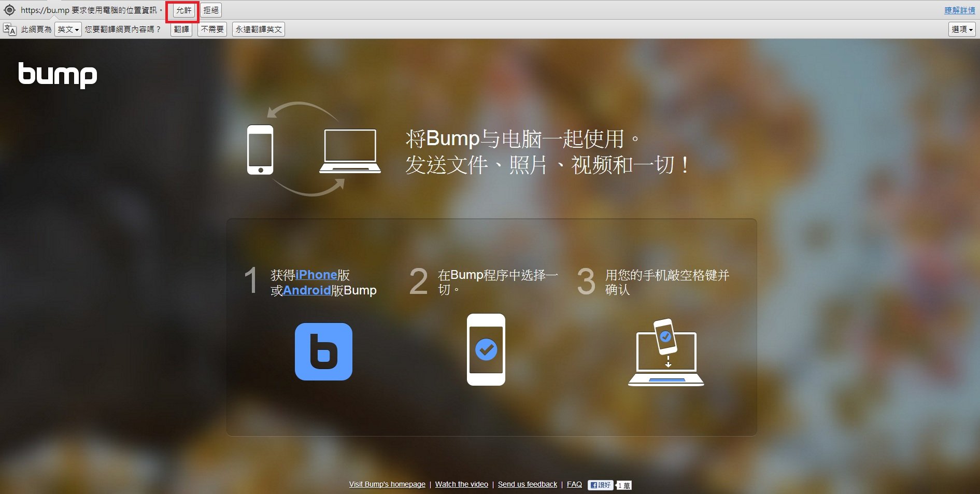Click the bump logo at top left

tap(58, 75)
